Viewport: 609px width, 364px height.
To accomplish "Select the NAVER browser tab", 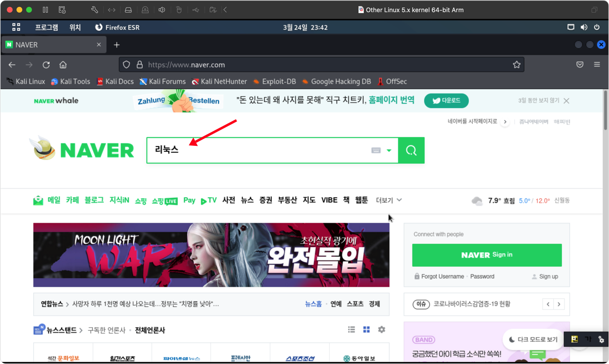I will coord(53,45).
